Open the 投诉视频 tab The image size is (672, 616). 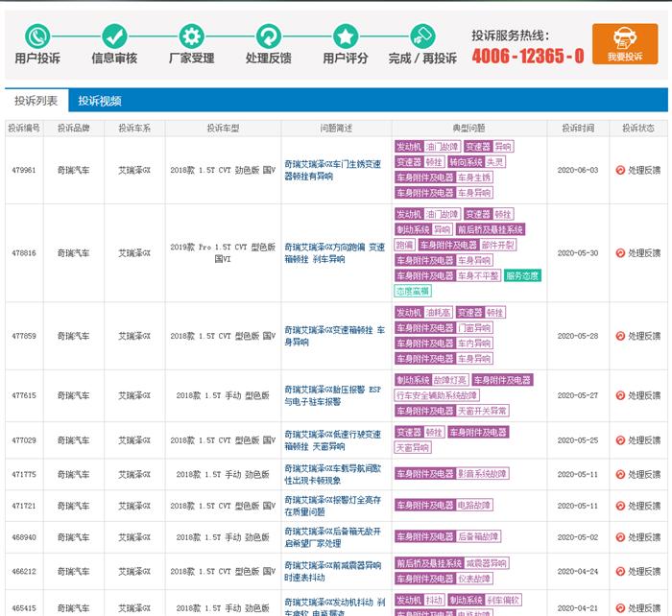coord(100,101)
